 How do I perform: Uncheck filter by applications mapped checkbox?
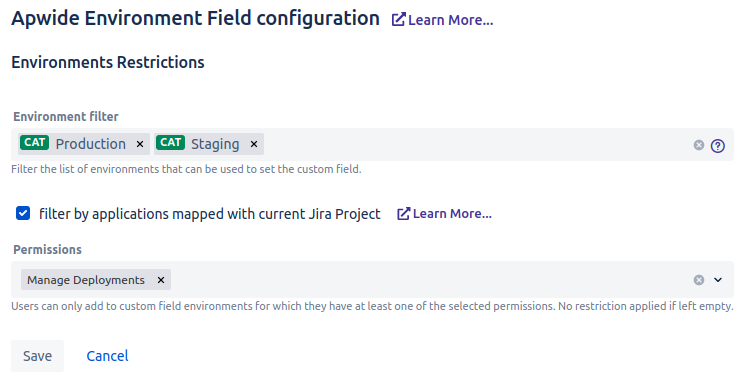tap(23, 213)
